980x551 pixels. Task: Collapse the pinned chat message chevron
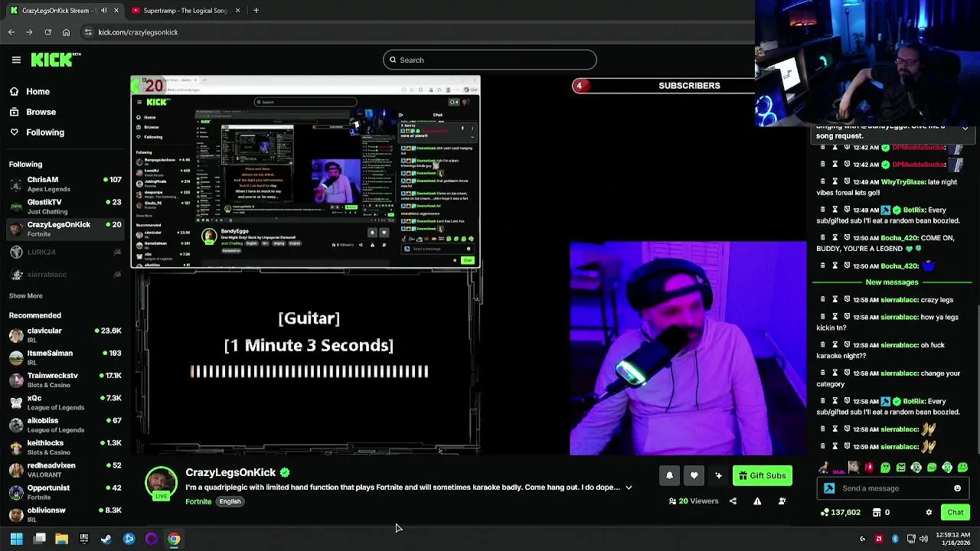click(x=965, y=129)
